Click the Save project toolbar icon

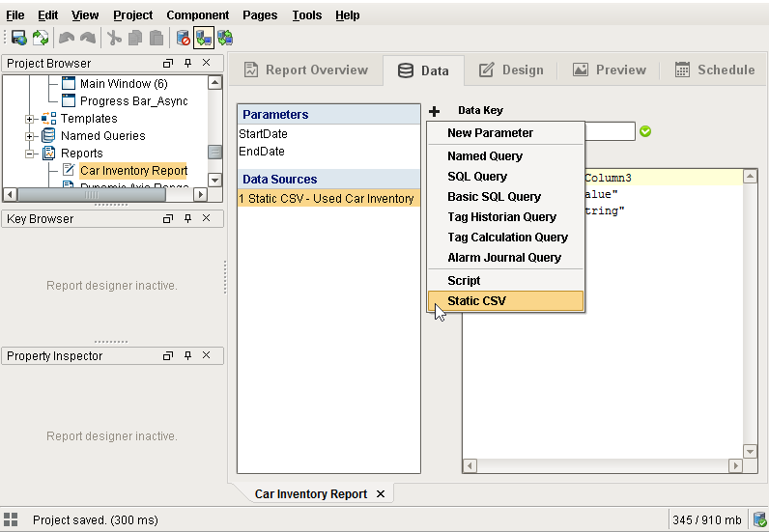19,38
